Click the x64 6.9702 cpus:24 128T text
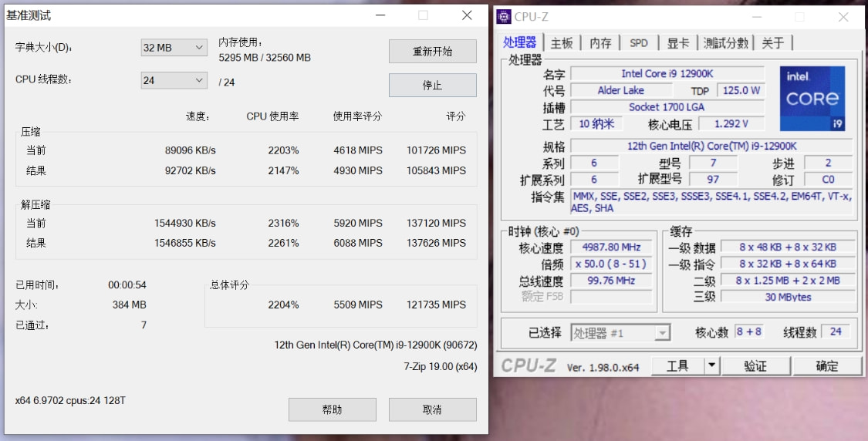The width and height of the screenshot is (868, 441). (70, 401)
